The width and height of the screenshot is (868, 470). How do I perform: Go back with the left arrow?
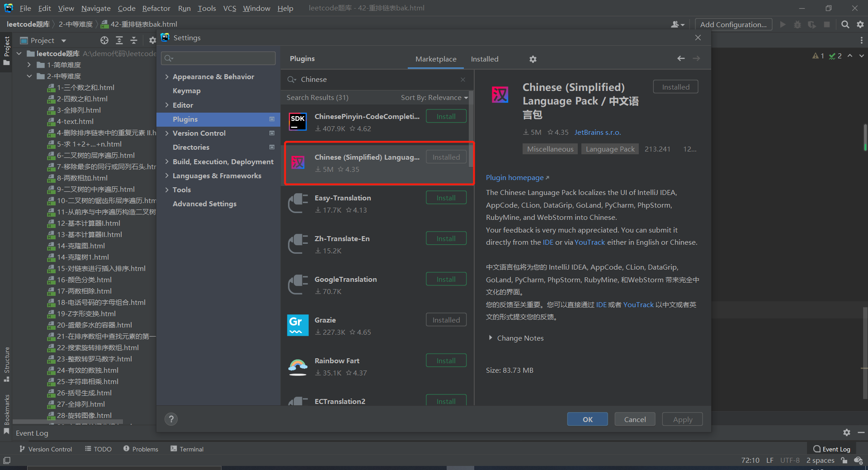[x=681, y=58]
